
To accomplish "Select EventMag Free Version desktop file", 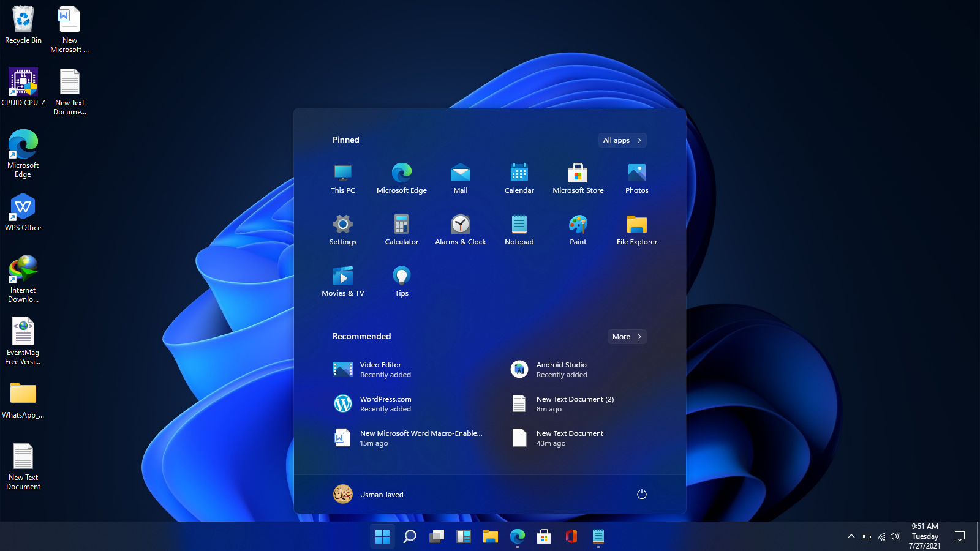I will pyautogui.click(x=23, y=341).
